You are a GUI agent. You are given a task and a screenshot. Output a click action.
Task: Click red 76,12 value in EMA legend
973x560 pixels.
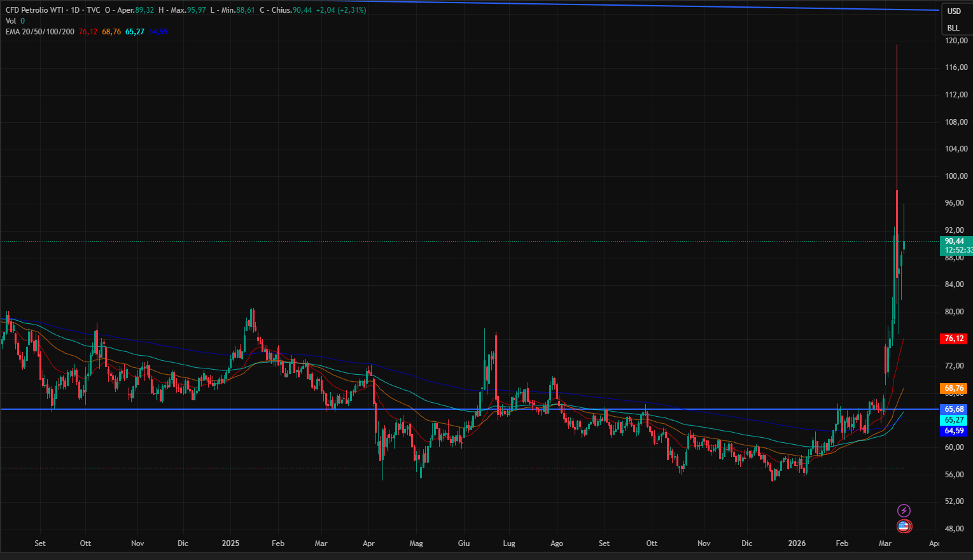[88, 32]
